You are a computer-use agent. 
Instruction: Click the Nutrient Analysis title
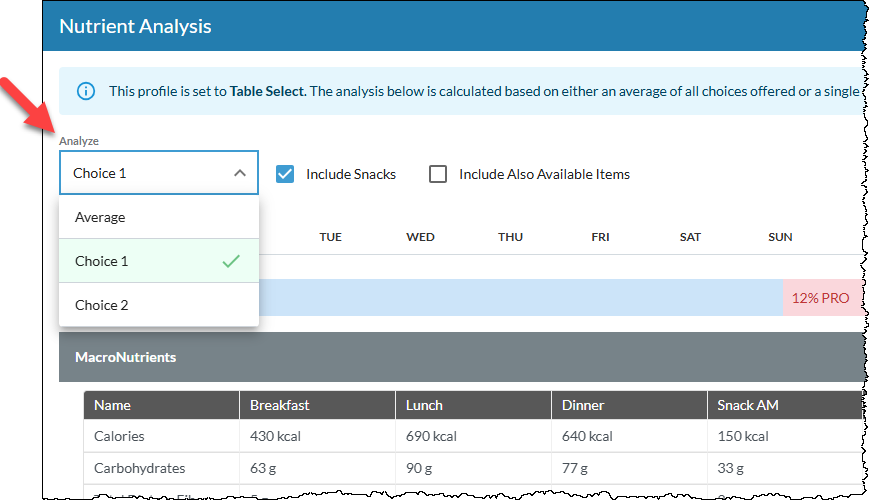tap(135, 26)
